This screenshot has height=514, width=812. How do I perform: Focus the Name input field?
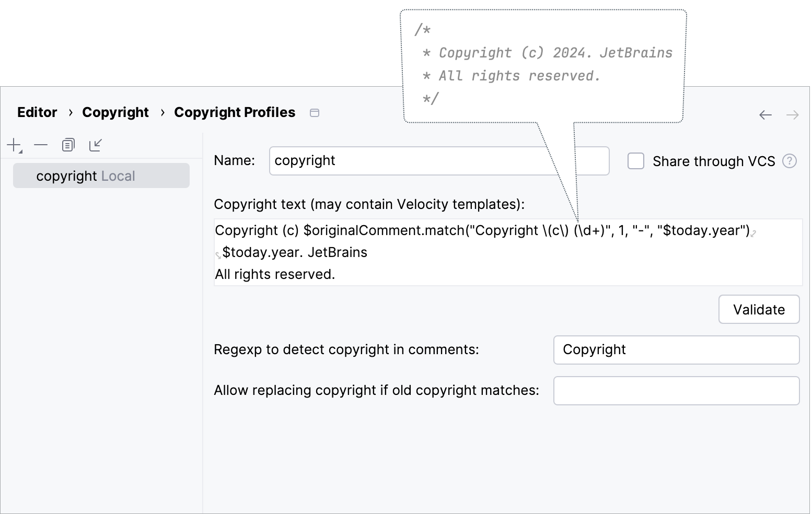pos(439,160)
